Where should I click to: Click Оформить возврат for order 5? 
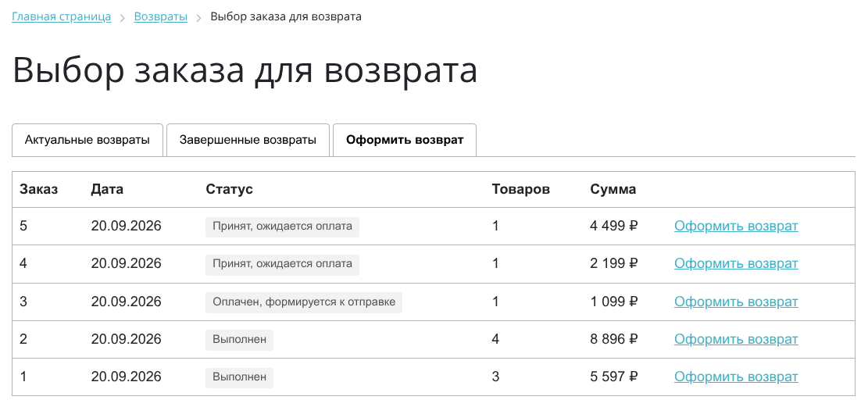coord(736,226)
